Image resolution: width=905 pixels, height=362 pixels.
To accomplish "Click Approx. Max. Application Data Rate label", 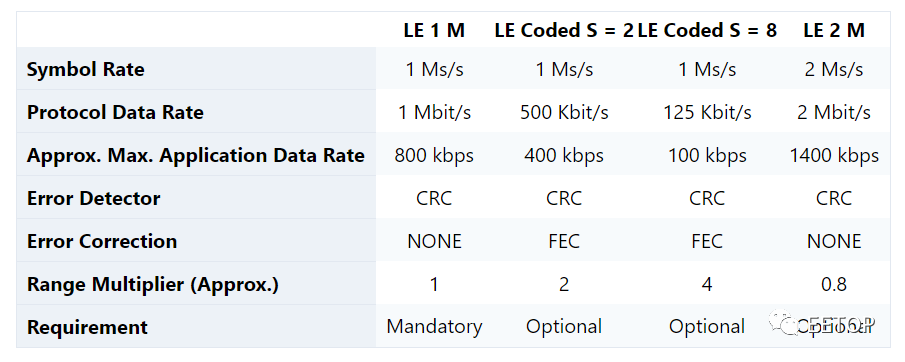I will [x=196, y=155].
